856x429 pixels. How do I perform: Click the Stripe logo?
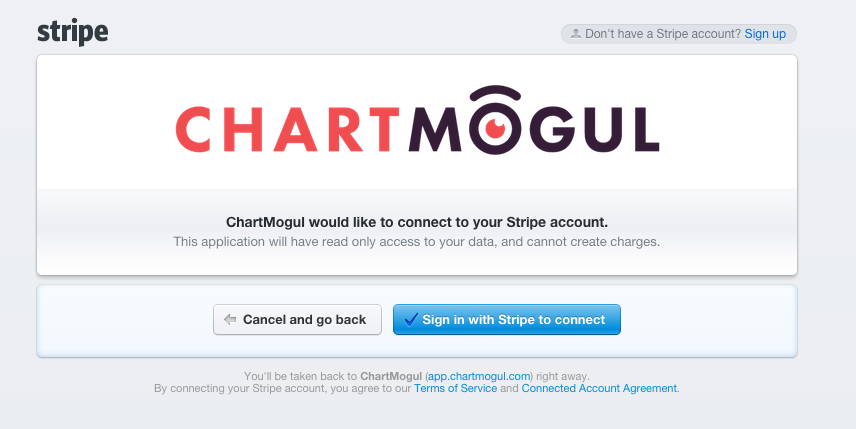pos(73,33)
